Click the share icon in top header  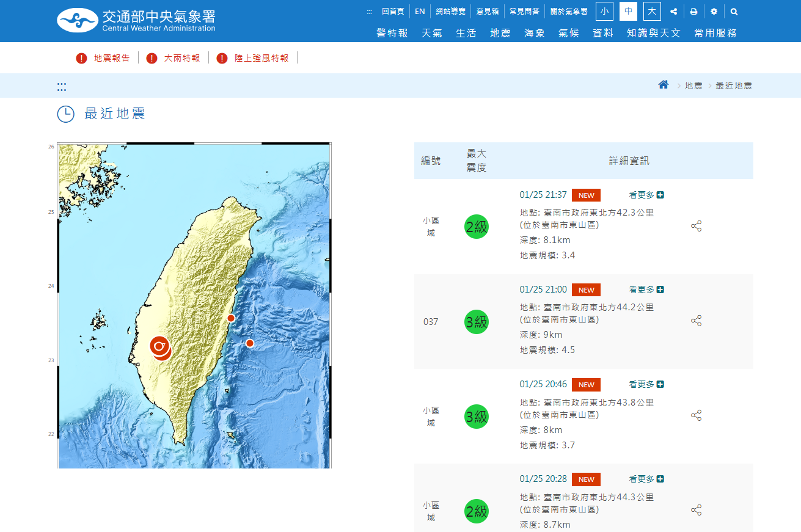pyautogui.click(x=673, y=12)
